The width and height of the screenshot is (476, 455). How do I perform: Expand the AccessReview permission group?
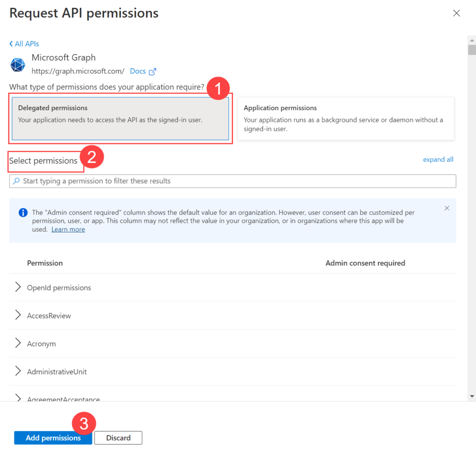[17, 315]
